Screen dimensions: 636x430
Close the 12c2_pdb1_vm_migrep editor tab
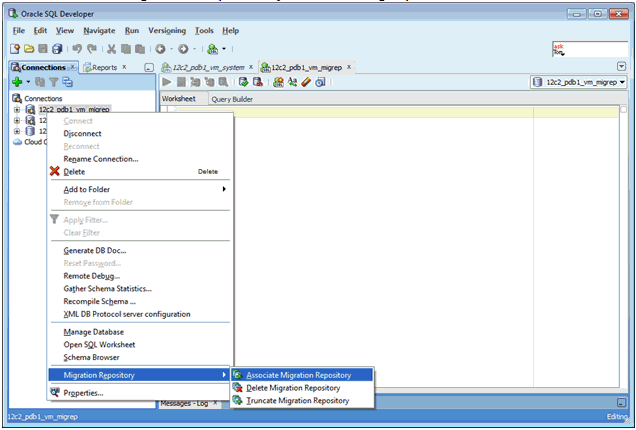[x=349, y=67]
